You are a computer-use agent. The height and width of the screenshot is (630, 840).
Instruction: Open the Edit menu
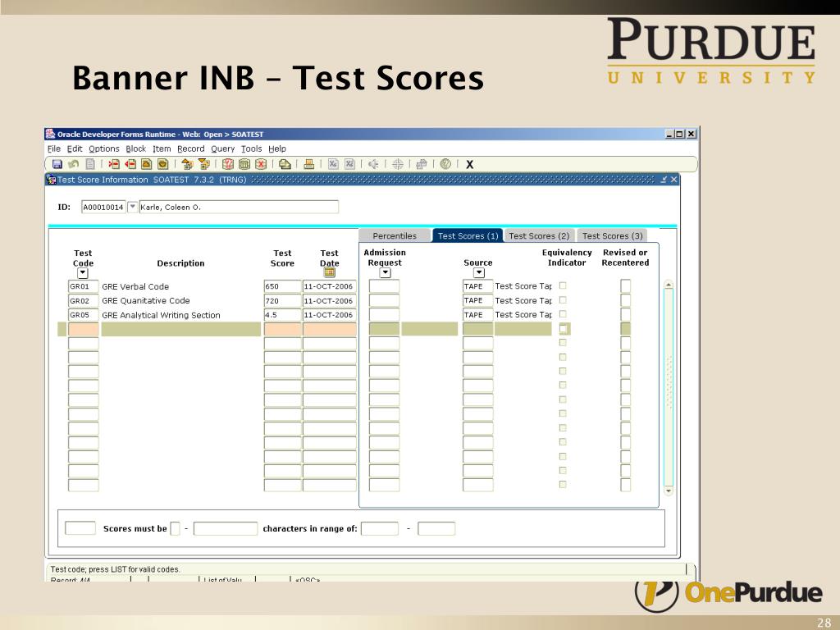point(75,149)
